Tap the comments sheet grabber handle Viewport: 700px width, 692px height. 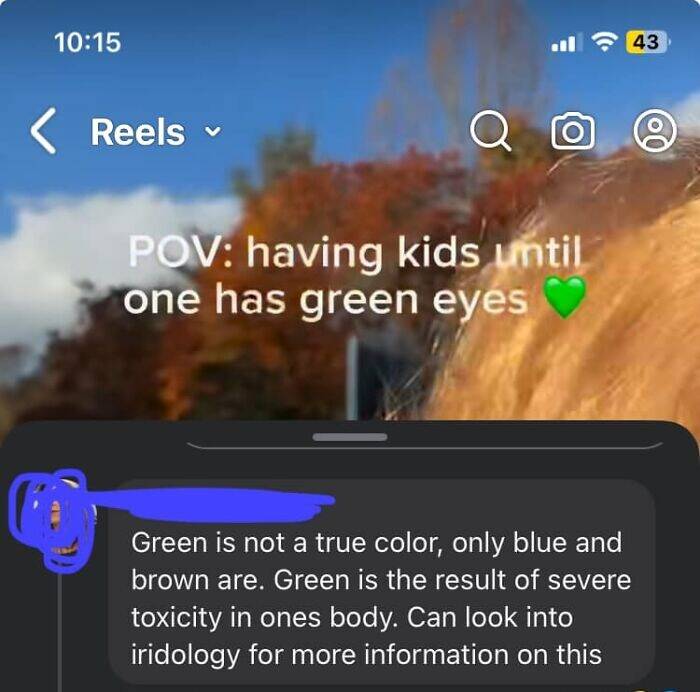click(350, 437)
